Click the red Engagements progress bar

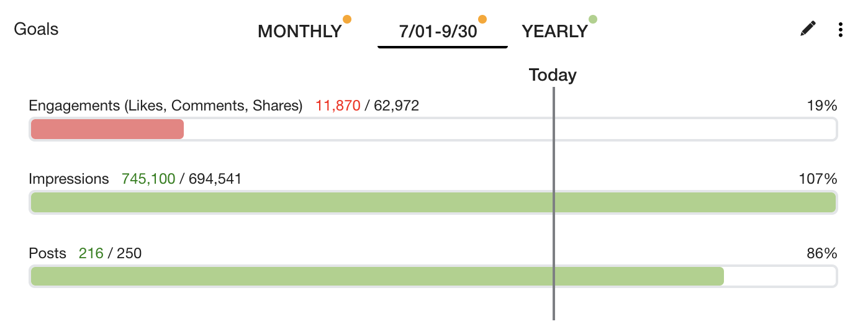[107, 129]
